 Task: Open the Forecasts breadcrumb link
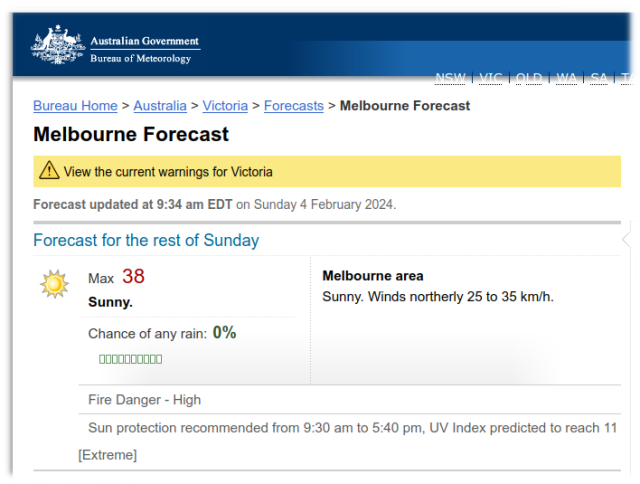293,106
